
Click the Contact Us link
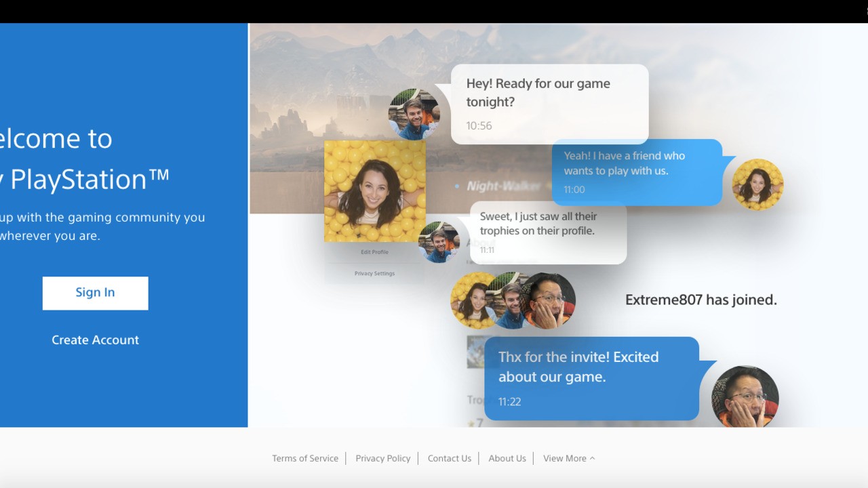click(449, 458)
